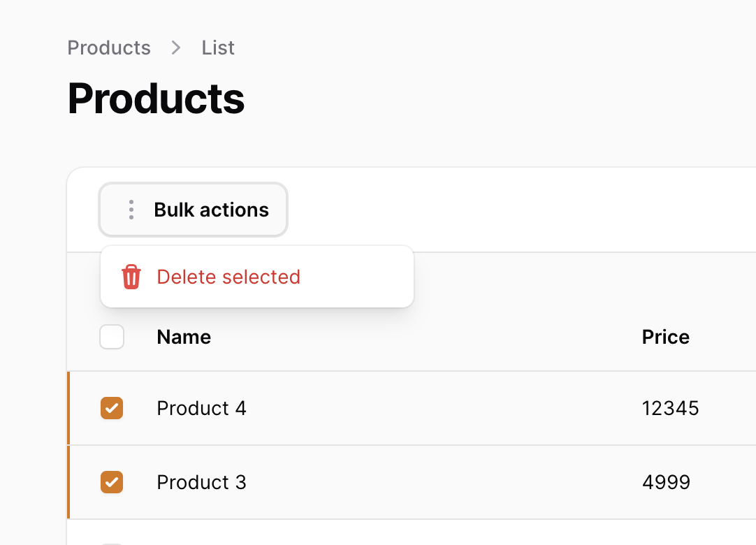Image resolution: width=756 pixels, height=545 pixels.
Task: Click the orange selection bar of Product 4
Action: coord(68,408)
